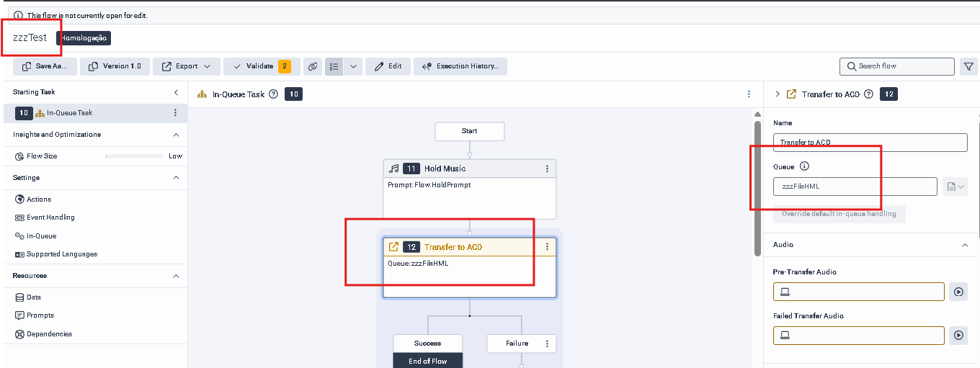Open the Queue expression mode dropdown

[955, 187]
